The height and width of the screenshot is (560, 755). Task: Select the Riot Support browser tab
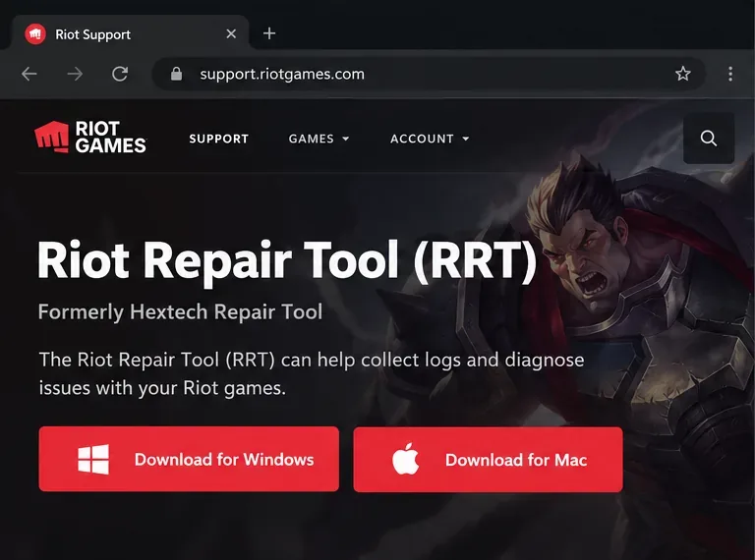(130, 33)
